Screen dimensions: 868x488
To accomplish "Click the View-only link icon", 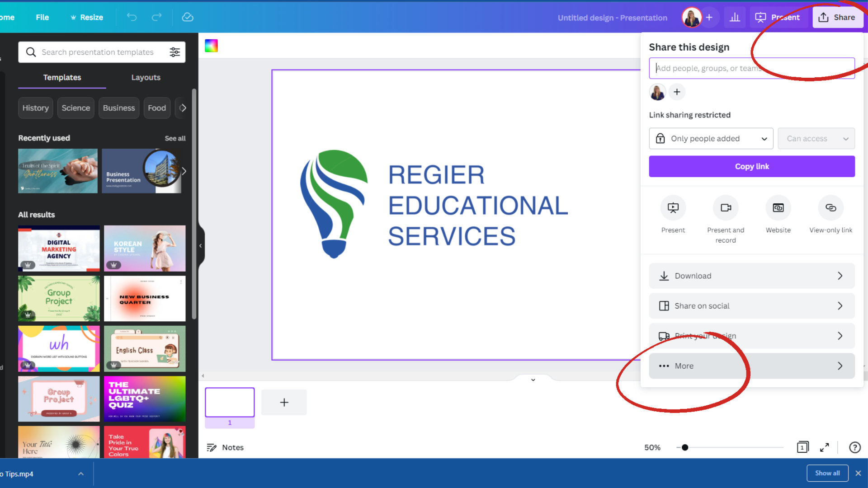I will 830,208.
